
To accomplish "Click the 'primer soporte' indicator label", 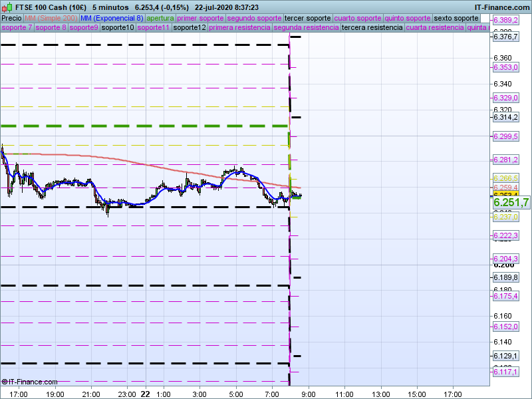I will coord(200,18).
